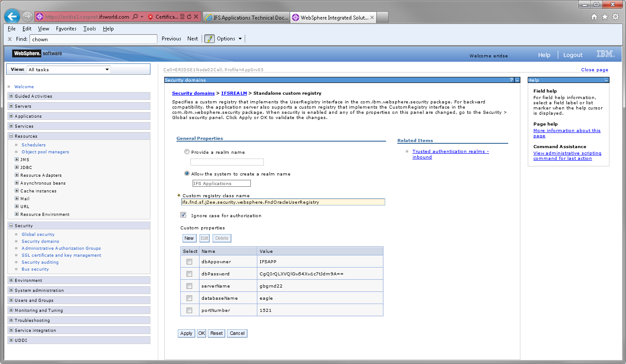The height and width of the screenshot is (364, 626).
Task: Click the IBM logo in the banner
Action: pyautogui.click(x=606, y=55)
